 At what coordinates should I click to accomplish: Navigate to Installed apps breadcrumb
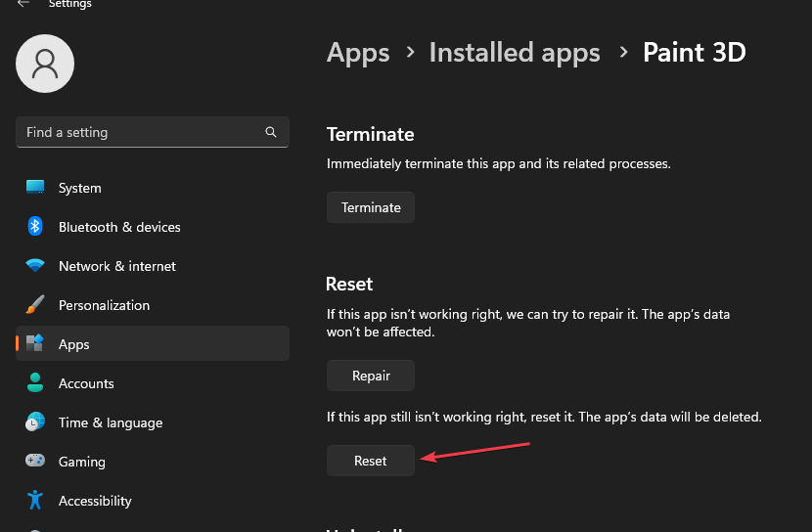tap(515, 53)
